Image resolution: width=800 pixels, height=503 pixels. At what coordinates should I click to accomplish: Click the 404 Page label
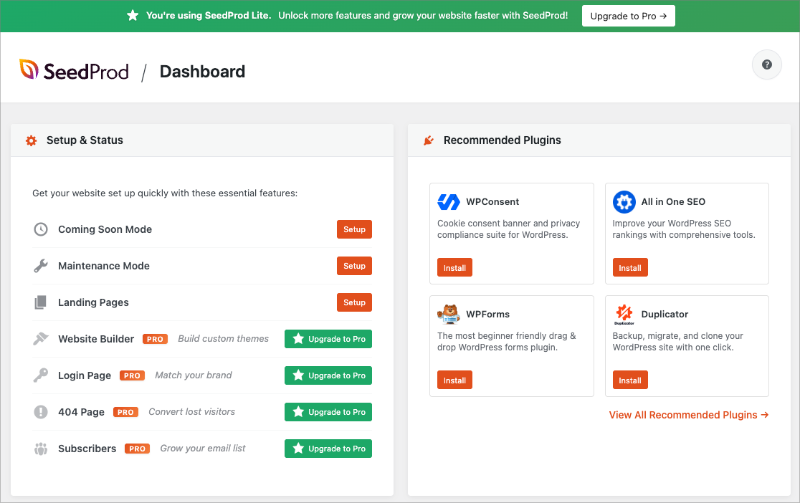point(81,412)
